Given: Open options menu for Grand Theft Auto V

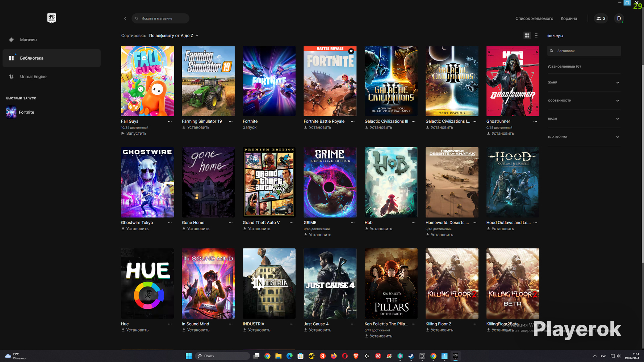Looking at the screenshot, I should (292, 223).
